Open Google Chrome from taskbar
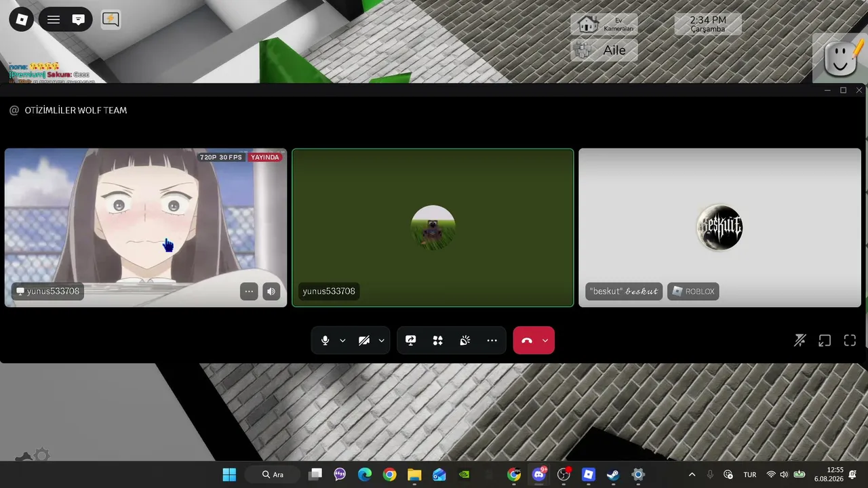 tap(389, 474)
